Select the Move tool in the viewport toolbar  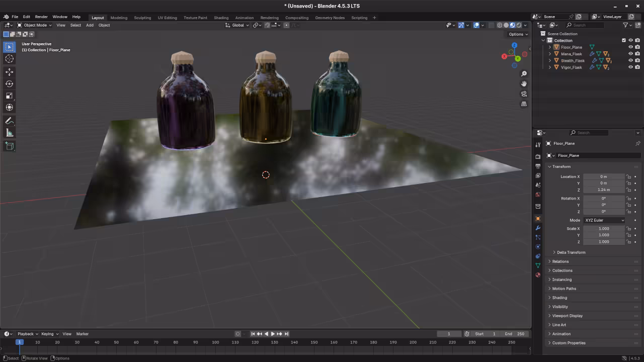tap(9, 71)
